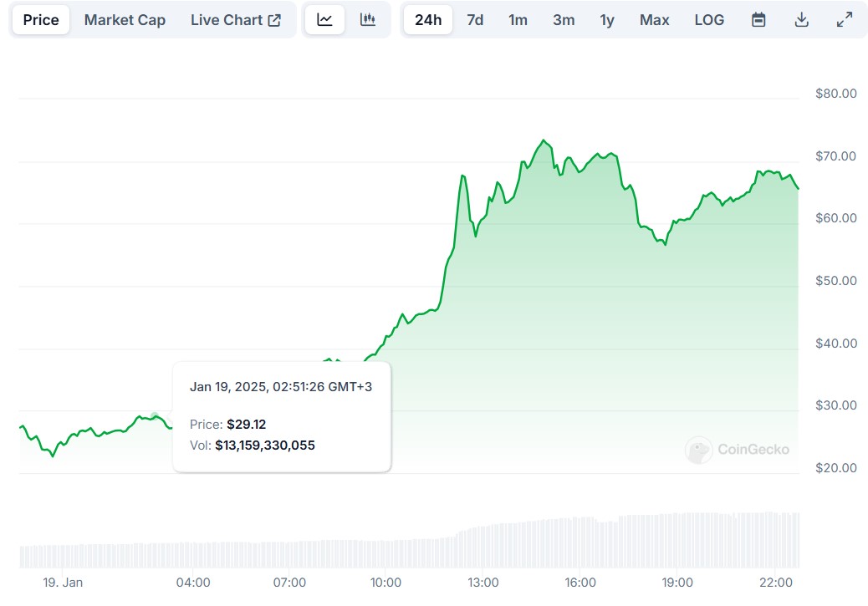This screenshot has height=606, width=868.
Task: Select the 7d time range
Action: pos(475,20)
